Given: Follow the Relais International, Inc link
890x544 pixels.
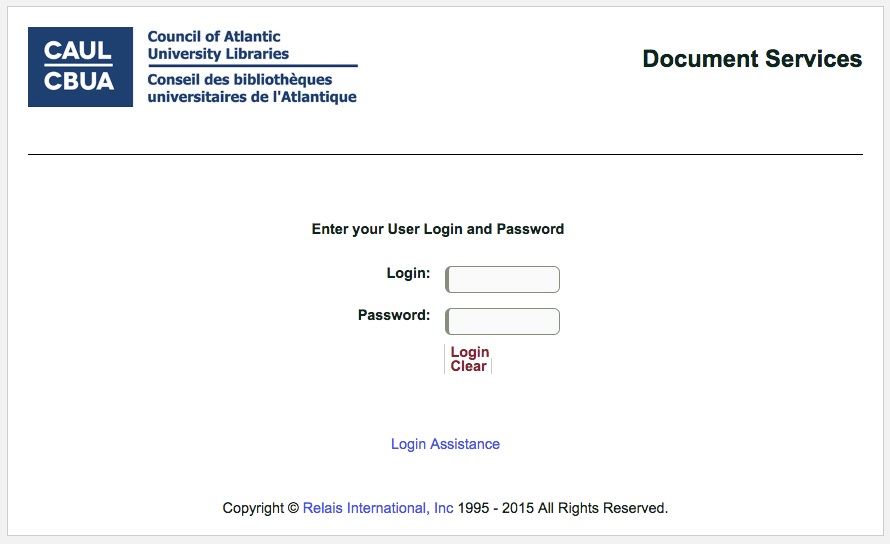Looking at the screenshot, I should (378, 508).
